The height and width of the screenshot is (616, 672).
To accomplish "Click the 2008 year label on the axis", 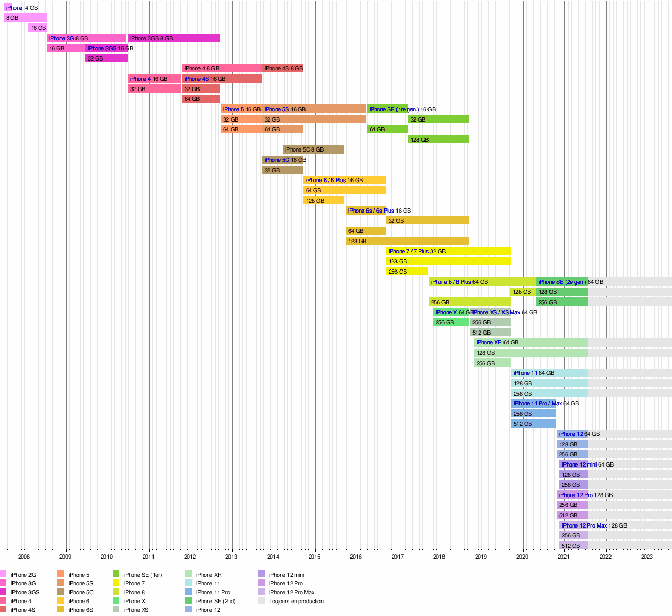I will click(x=24, y=557).
